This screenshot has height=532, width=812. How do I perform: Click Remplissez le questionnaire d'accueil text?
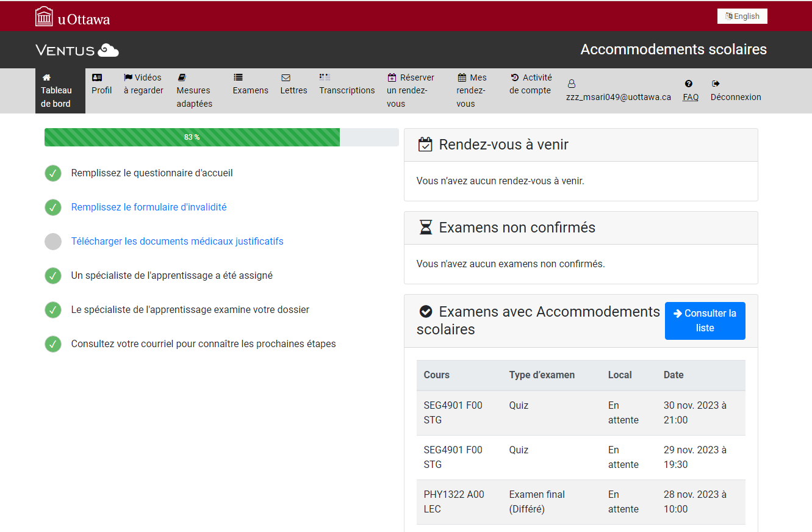click(x=152, y=173)
